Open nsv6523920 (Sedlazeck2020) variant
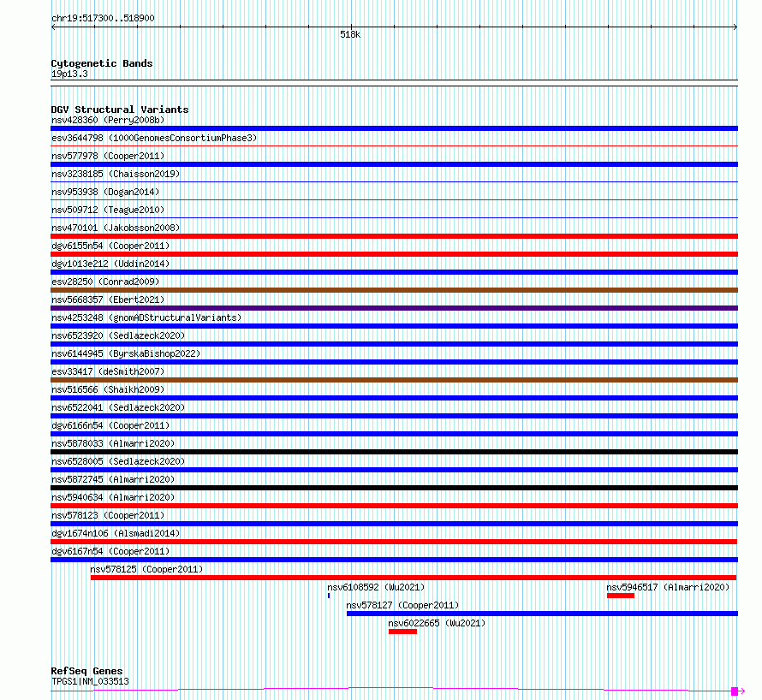 pyautogui.click(x=118, y=335)
